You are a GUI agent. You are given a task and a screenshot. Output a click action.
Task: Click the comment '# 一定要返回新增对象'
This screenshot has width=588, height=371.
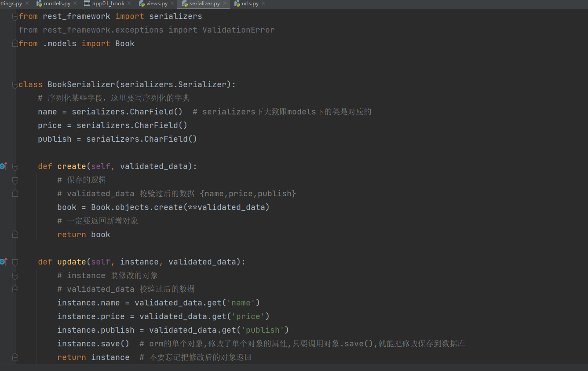pos(98,221)
